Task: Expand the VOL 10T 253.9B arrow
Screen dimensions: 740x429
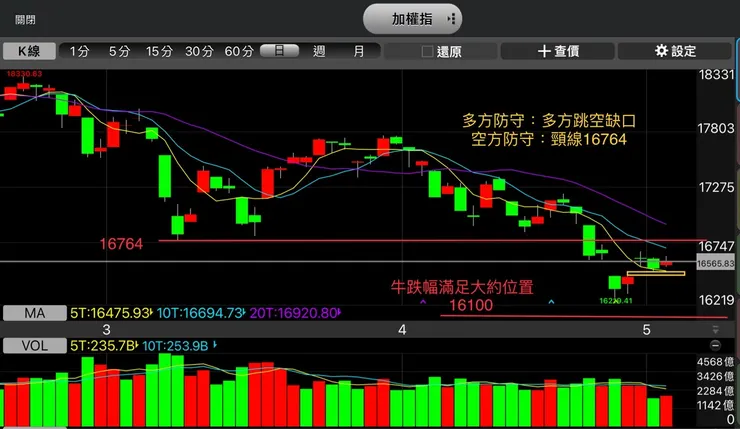Action: 215,345
